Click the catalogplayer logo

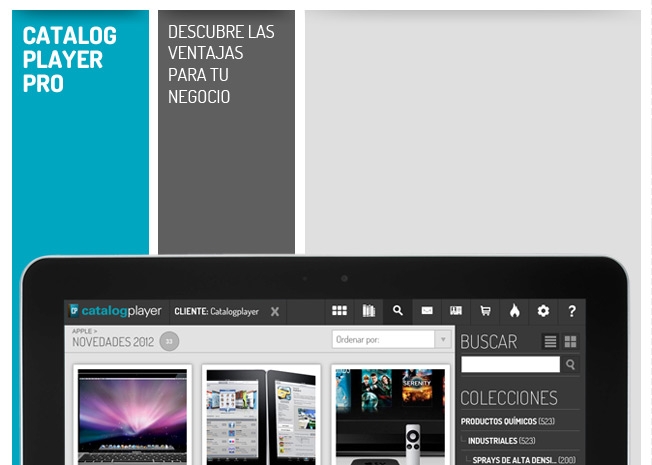coord(116,311)
